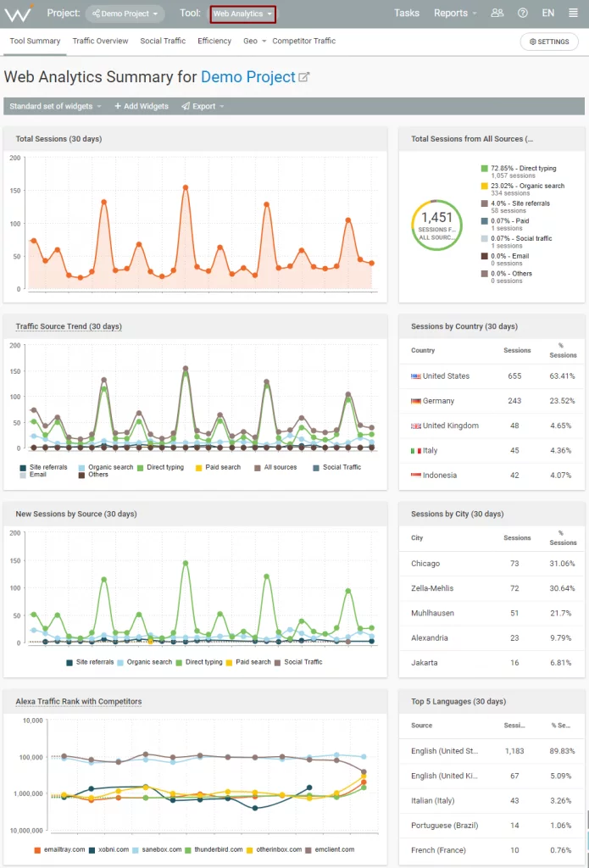This screenshot has height=868, width=589.
Task: Expand the Reports dropdown
Action: (x=455, y=14)
